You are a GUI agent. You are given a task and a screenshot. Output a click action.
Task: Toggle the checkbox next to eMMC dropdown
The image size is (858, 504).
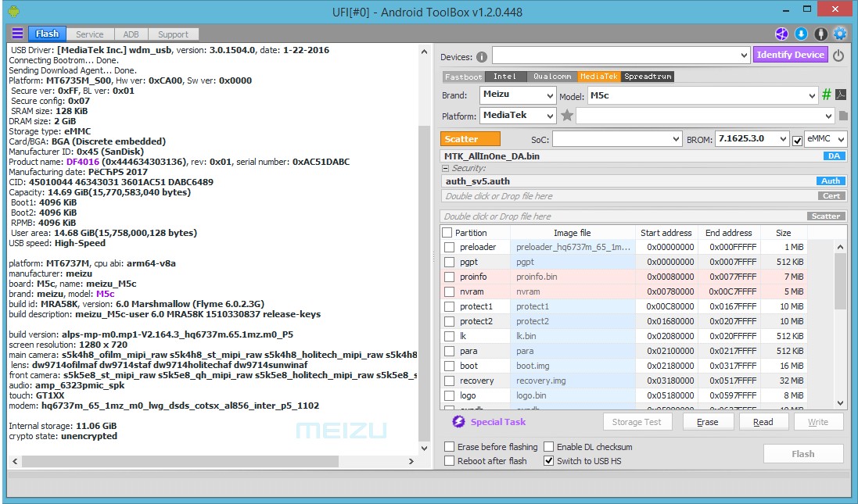point(797,141)
